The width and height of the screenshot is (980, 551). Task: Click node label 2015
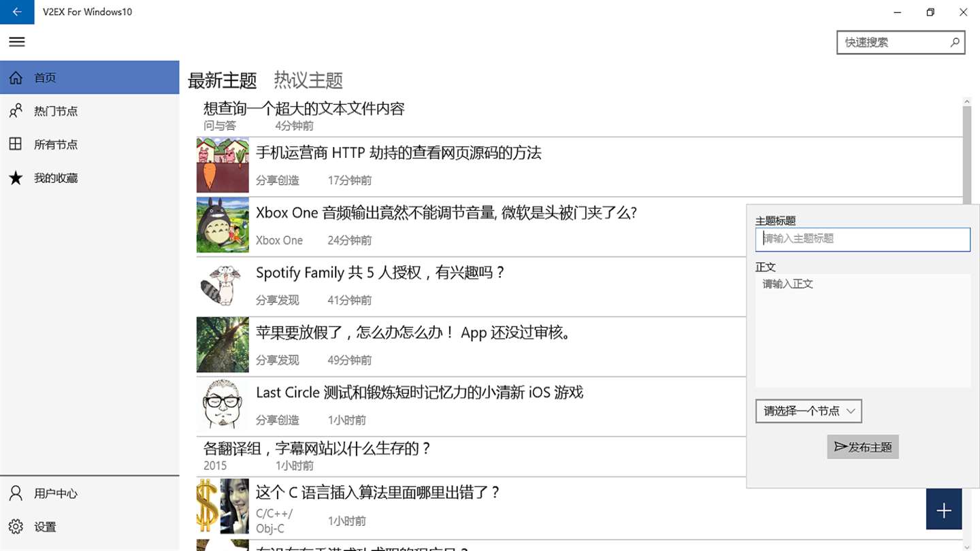(215, 465)
